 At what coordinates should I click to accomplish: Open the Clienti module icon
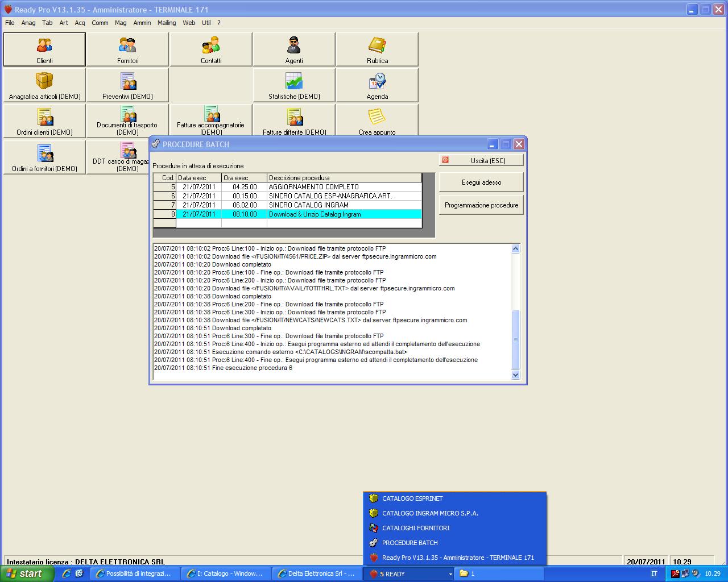point(44,49)
